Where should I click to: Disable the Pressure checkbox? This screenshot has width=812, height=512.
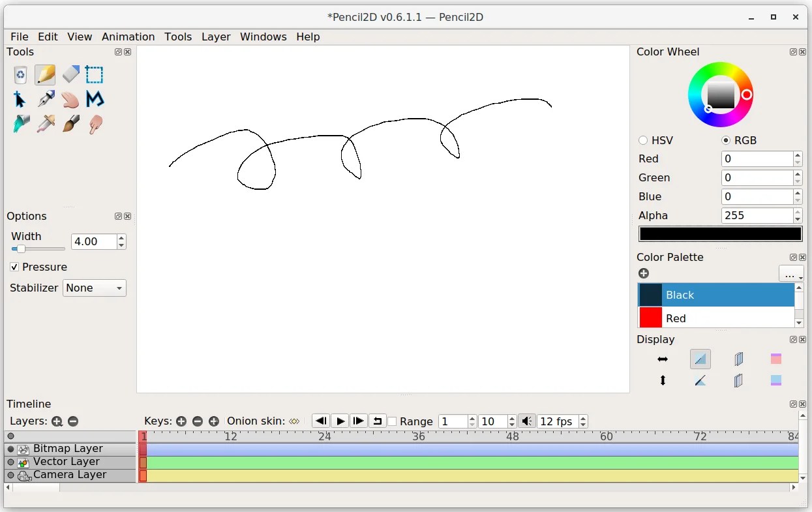coord(14,267)
